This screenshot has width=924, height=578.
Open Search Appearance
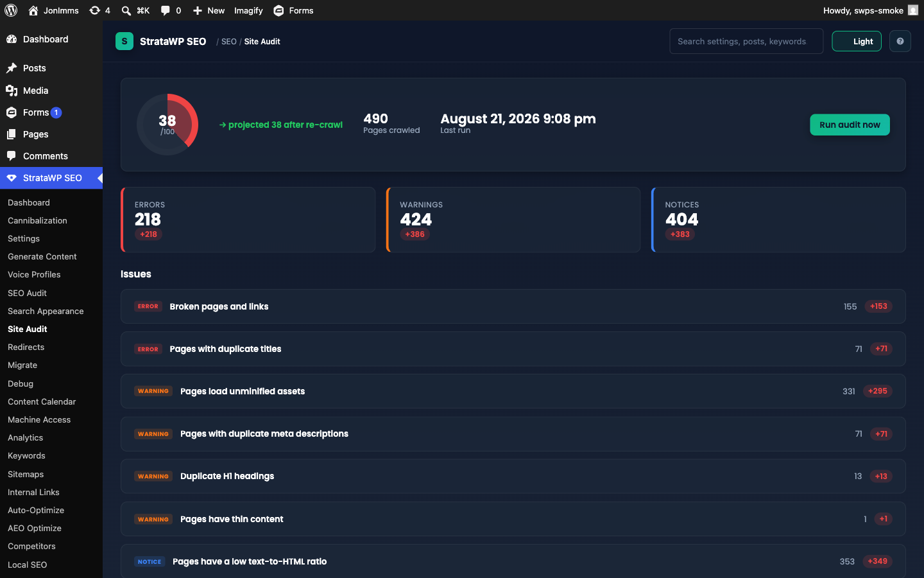point(46,311)
